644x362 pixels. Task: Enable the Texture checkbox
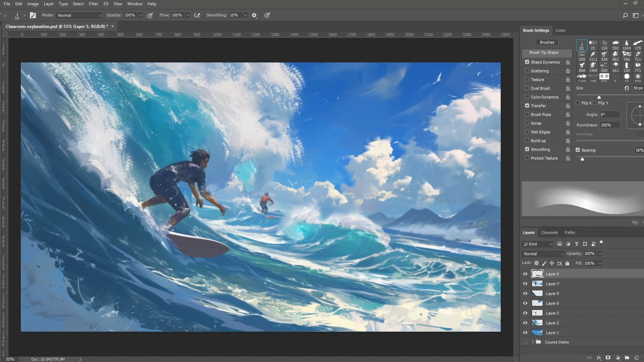527,79
